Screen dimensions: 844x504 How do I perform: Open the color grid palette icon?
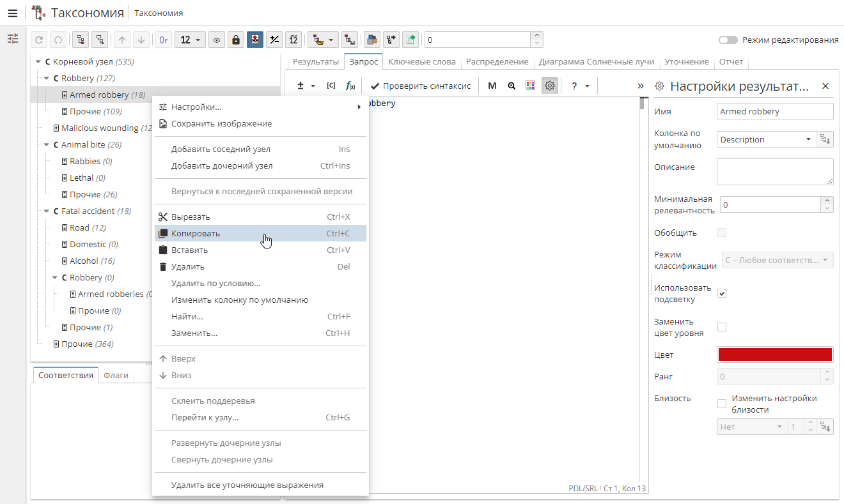pos(530,86)
